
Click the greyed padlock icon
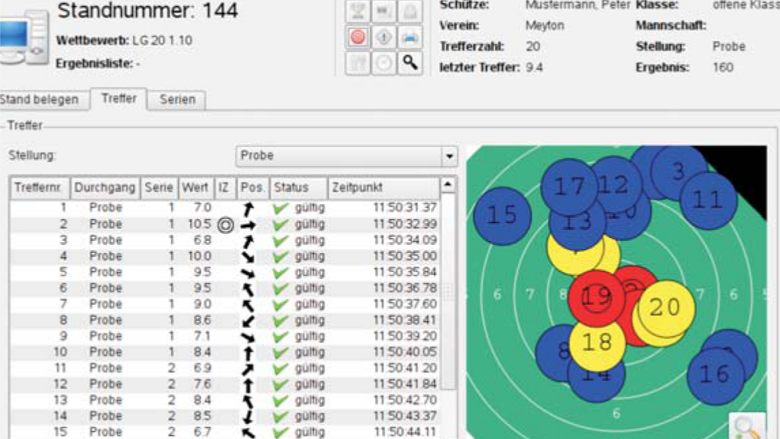[410, 11]
